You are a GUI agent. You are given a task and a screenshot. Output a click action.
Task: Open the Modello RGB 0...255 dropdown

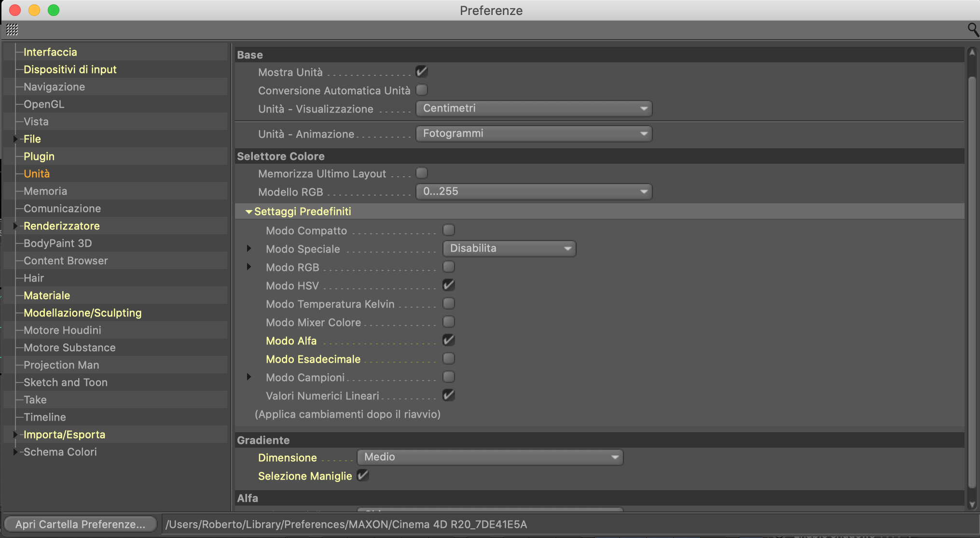point(534,192)
